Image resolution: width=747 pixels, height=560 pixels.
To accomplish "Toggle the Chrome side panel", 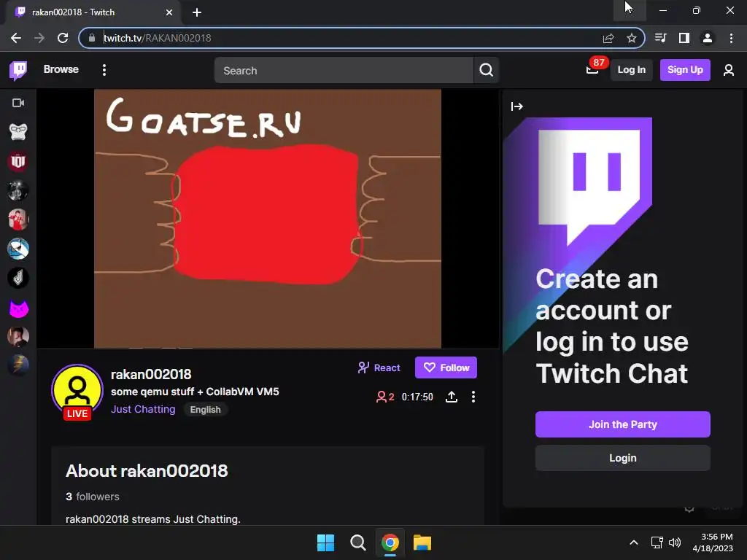I will coord(684,38).
